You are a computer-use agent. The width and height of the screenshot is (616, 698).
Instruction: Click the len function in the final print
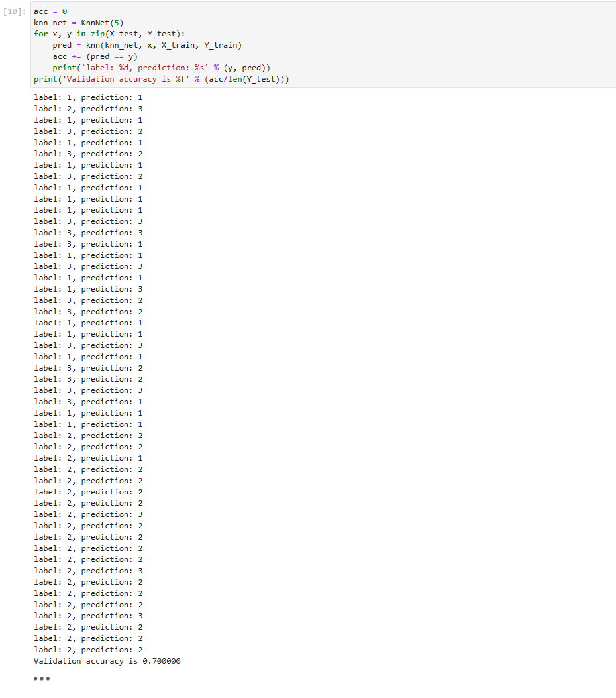pyautogui.click(x=235, y=80)
